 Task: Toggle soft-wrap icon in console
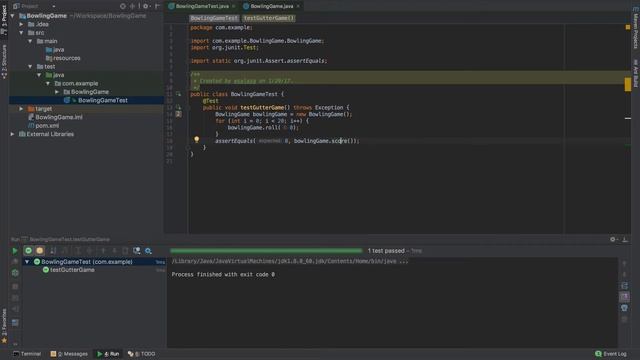click(624, 286)
